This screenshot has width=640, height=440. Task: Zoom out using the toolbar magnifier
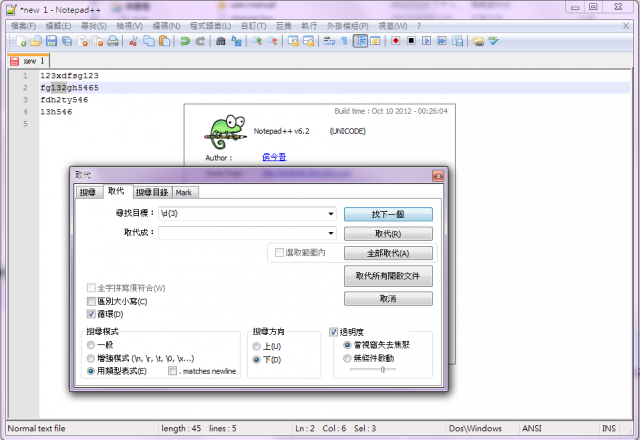(272, 41)
